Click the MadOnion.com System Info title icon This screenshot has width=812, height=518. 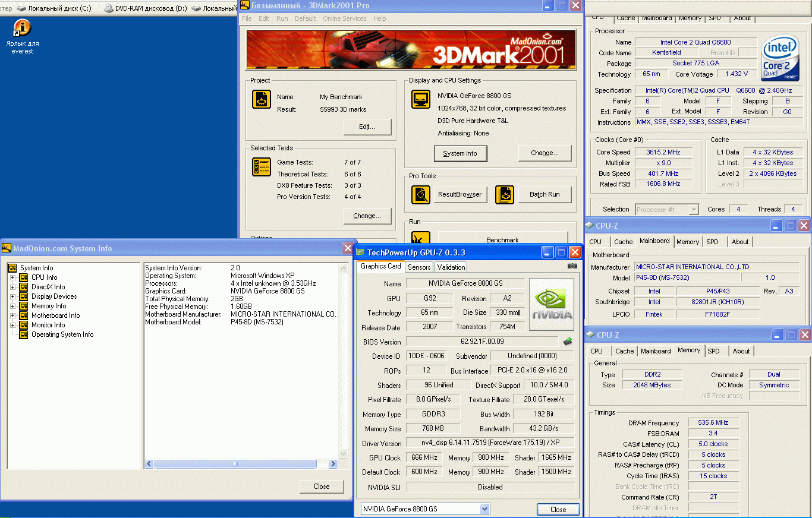point(7,248)
